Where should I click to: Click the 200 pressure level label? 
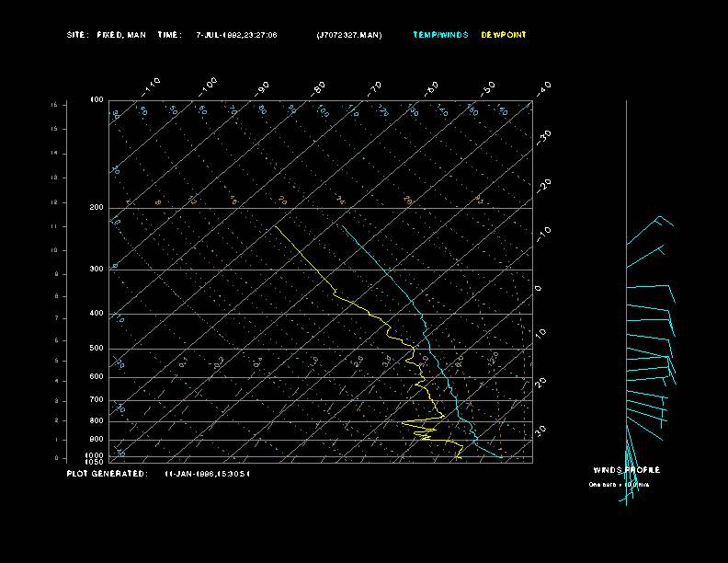coord(97,208)
